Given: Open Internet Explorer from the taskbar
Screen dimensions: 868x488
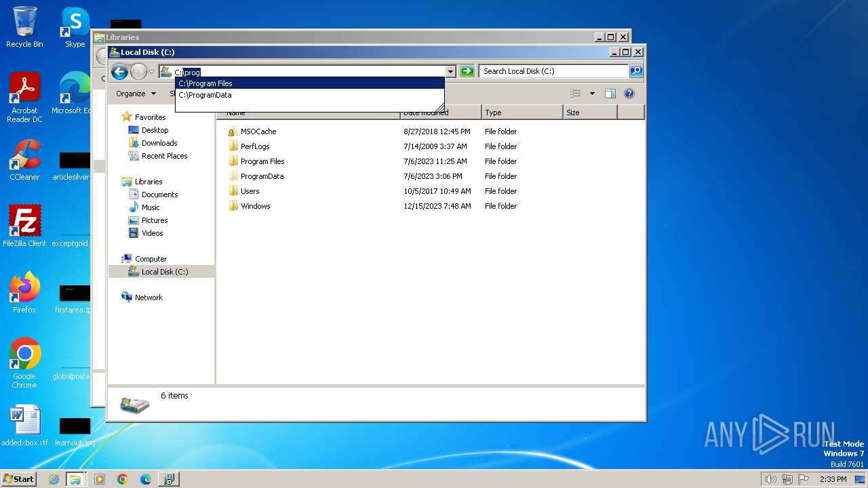Looking at the screenshot, I should point(54,479).
